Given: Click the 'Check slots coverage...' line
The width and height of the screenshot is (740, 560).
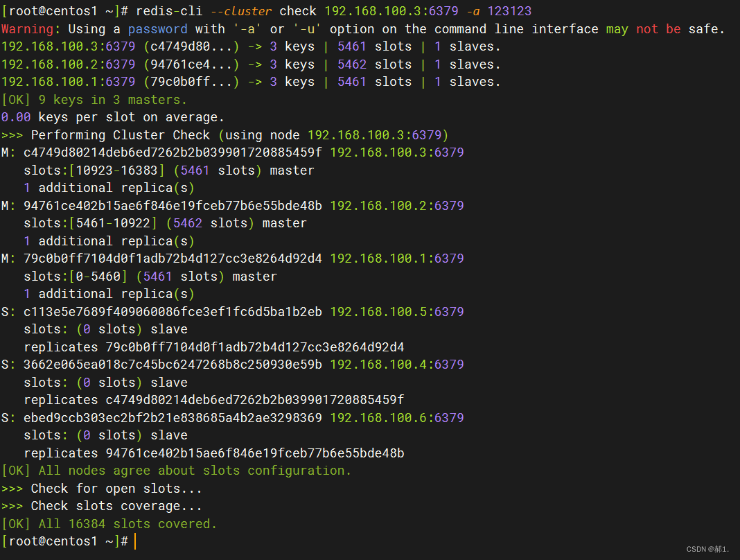Looking at the screenshot, I should [x=101, y=506].
